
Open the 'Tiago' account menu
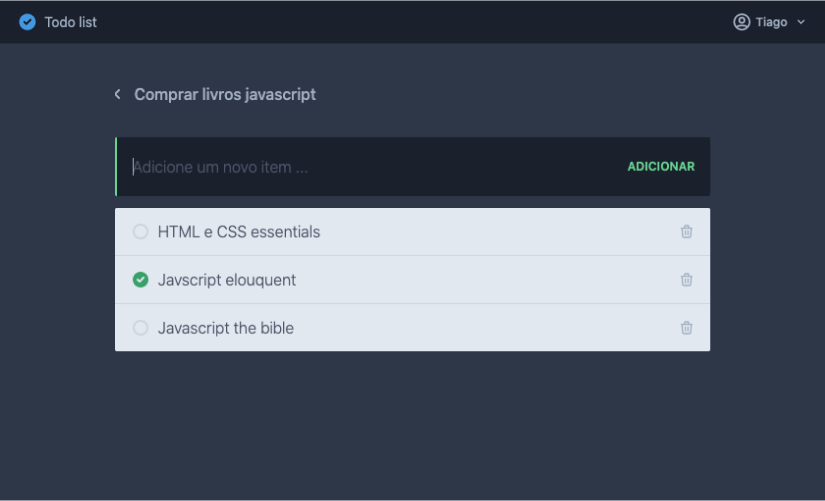coord(771,22)
